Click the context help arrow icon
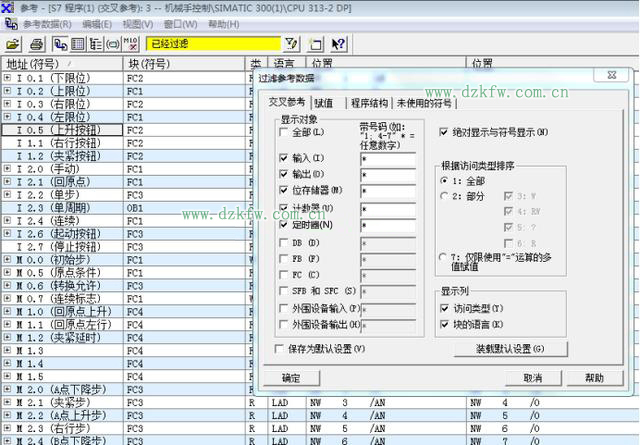This screenshot has width=640, height=445. point(338,44)
